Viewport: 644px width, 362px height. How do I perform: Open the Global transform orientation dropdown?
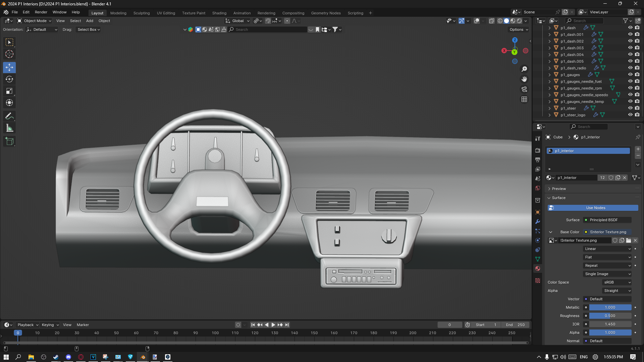(237, 21)
